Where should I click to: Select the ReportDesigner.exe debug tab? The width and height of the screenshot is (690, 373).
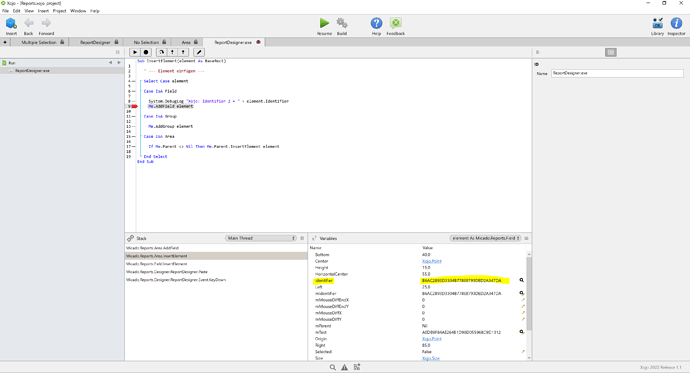pyautogui.click(x=233, y=42)
